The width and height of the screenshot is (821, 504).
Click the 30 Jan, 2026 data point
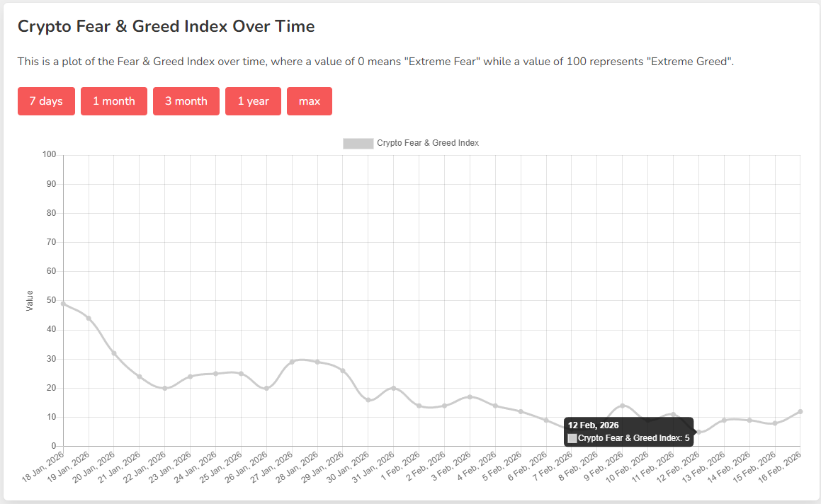(368, 400)
